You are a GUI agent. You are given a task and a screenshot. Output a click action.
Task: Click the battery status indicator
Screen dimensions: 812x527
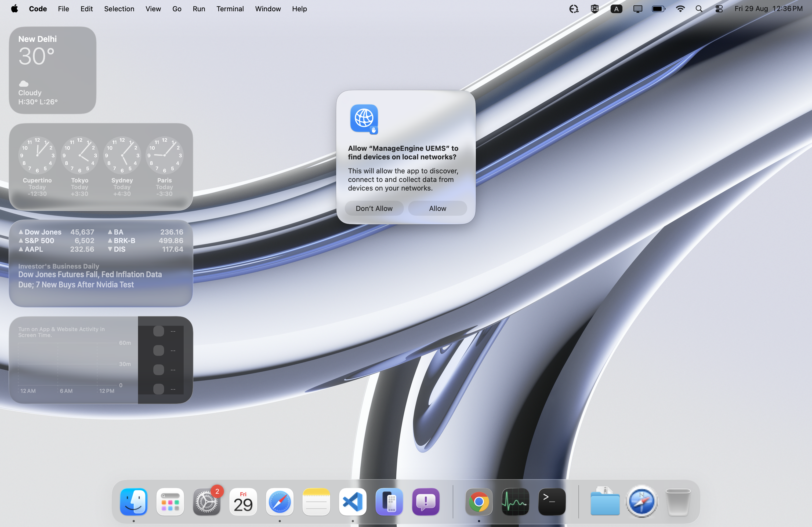click(x=658, y=9)
